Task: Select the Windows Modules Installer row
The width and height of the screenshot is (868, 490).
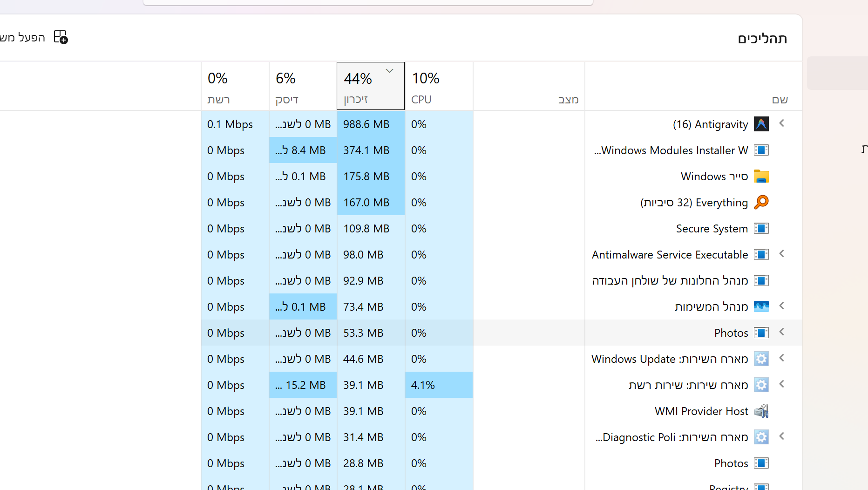Action: [x=671, y=150]
